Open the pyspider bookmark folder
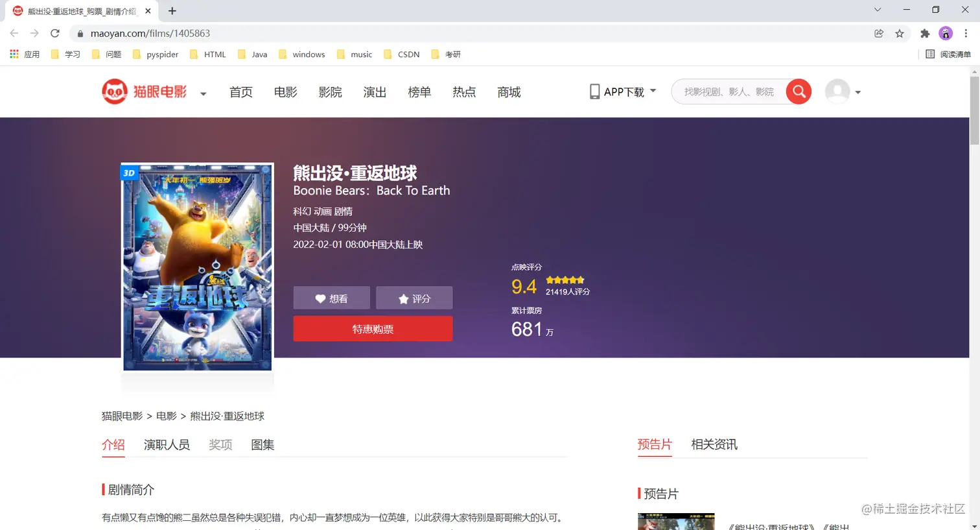This screenshot has height=530, width=980. click(155, 54)
